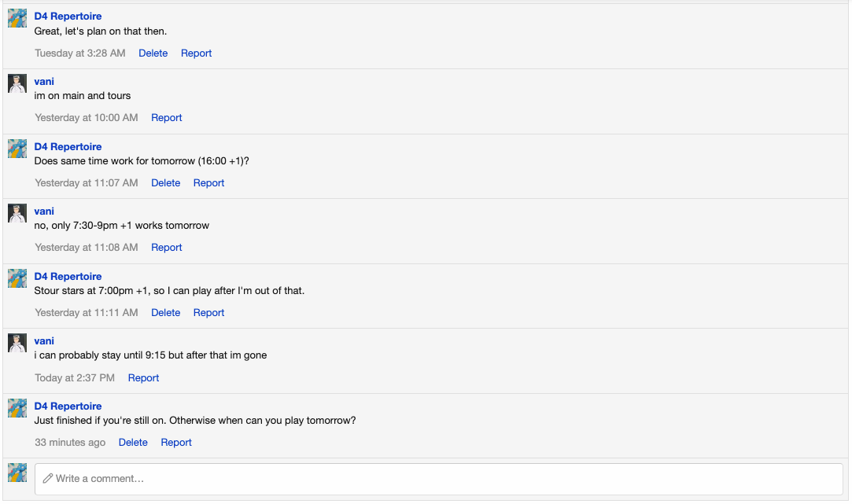Click Delete under "Great, let's plan on that then."
This screenshot has height=504, width=852.
click(x=153, y=53)
